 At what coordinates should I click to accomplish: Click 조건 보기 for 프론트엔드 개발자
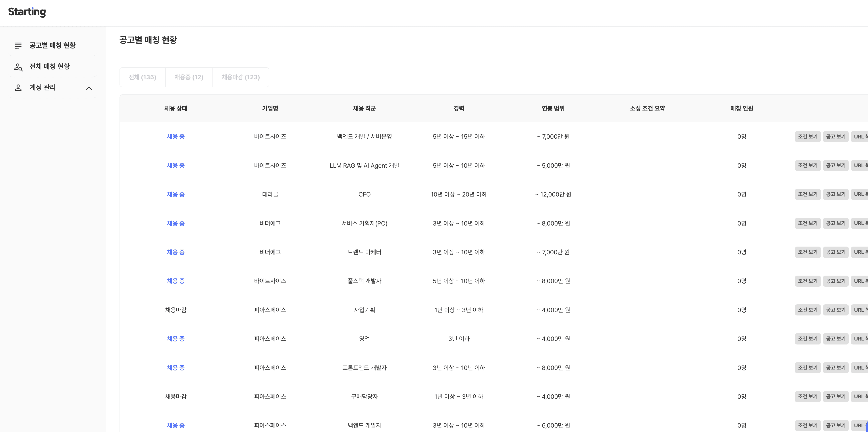coord(807,368)
